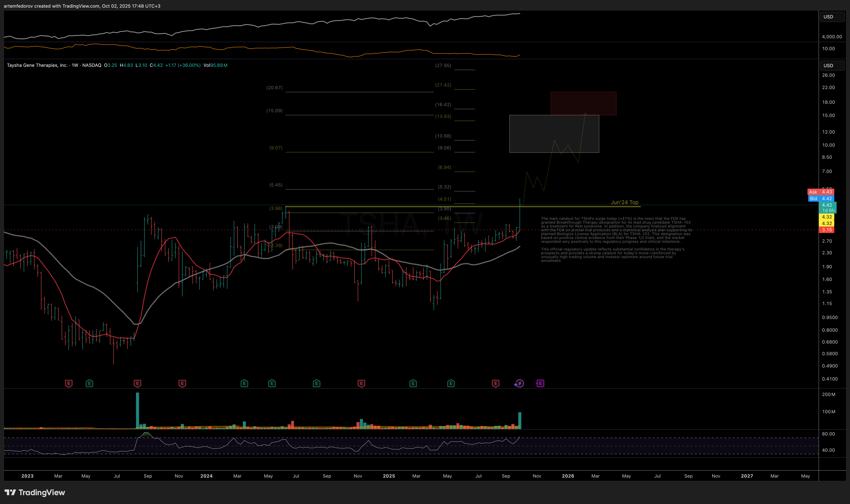The height and width of the screenshot is (504, 850).
Task: Click the 4,000.00 value on top pane scale
Action: [x=832, y=37]
